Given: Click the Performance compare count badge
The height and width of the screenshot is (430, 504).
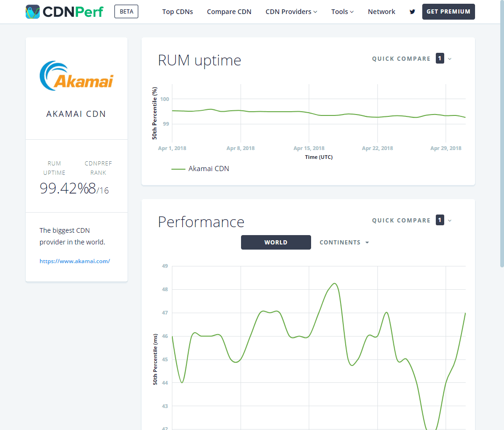Looking at the screenshot, I should click(x=440, y=220).
